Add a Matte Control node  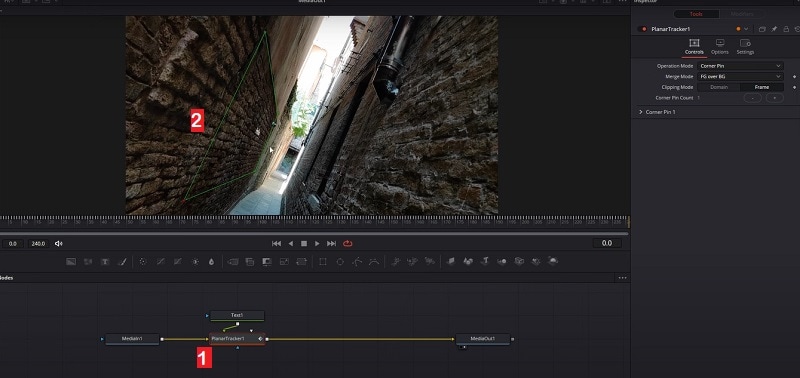click(x=266, y=261)
